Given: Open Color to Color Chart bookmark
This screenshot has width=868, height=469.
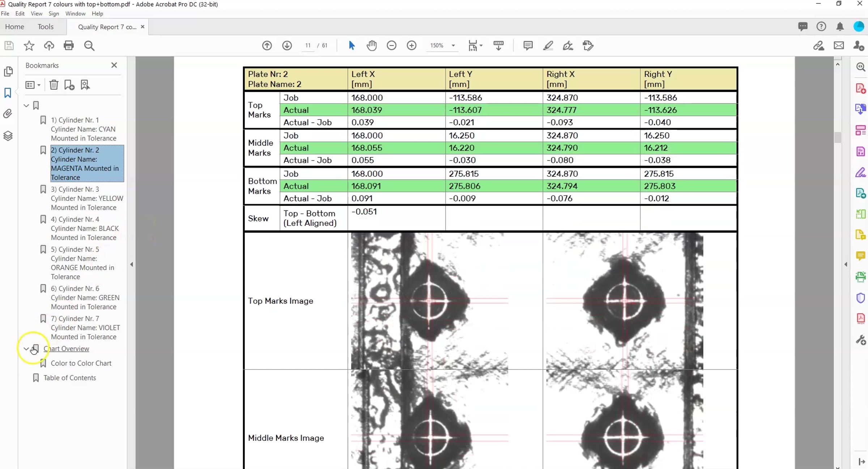Looking at the screenshot, I should coord(81,363).
